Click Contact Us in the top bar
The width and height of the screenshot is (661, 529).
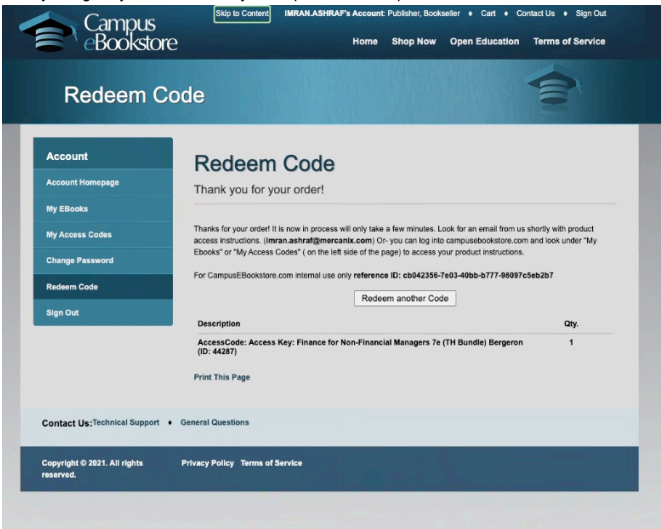tap(535, 14)
